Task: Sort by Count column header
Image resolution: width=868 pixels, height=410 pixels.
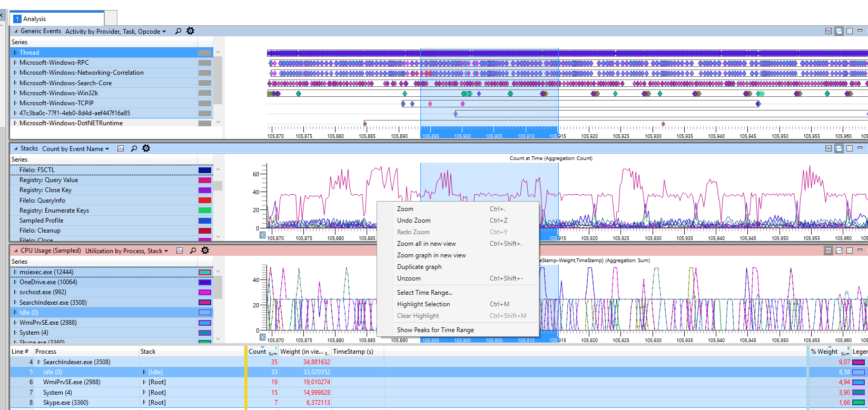Action: [262, 352]
